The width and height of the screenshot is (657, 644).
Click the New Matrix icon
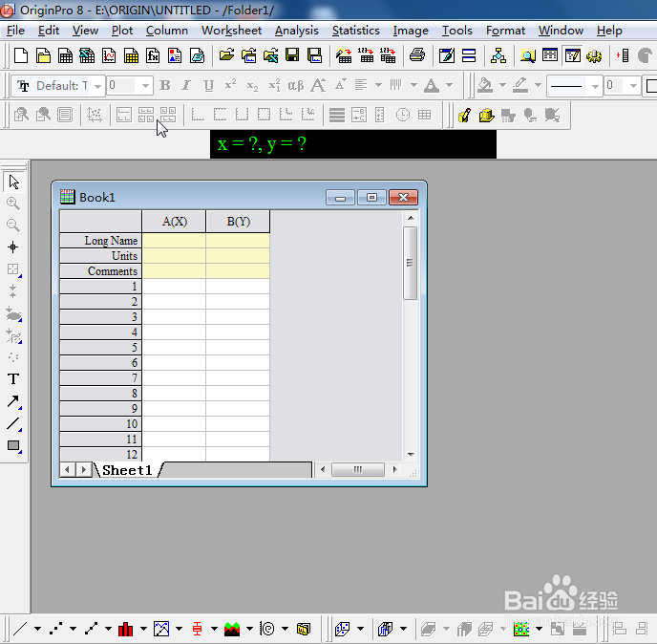[x=131, y=55]
